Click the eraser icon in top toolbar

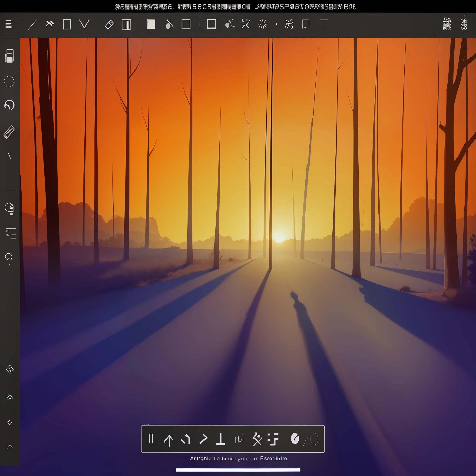(x=109, y=25)
